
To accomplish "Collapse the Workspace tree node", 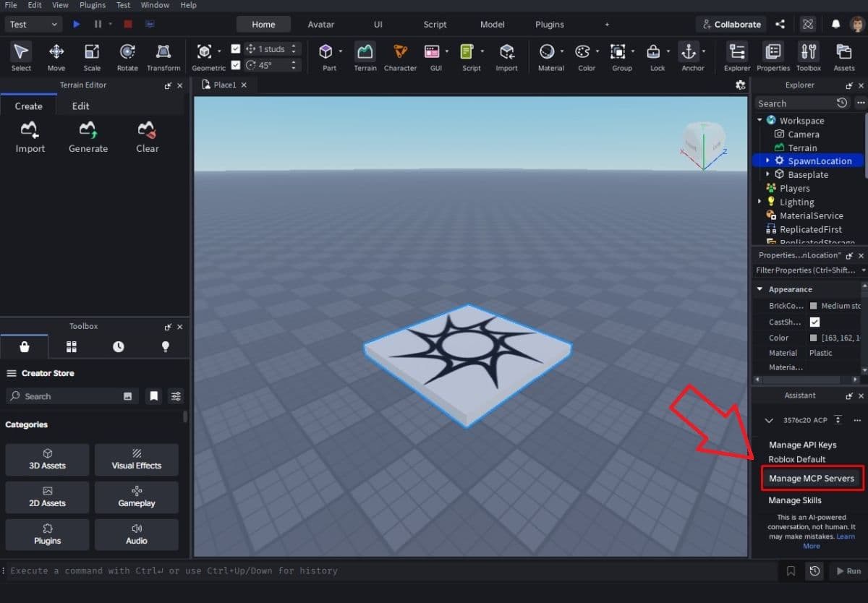I will tap(760, 121).
